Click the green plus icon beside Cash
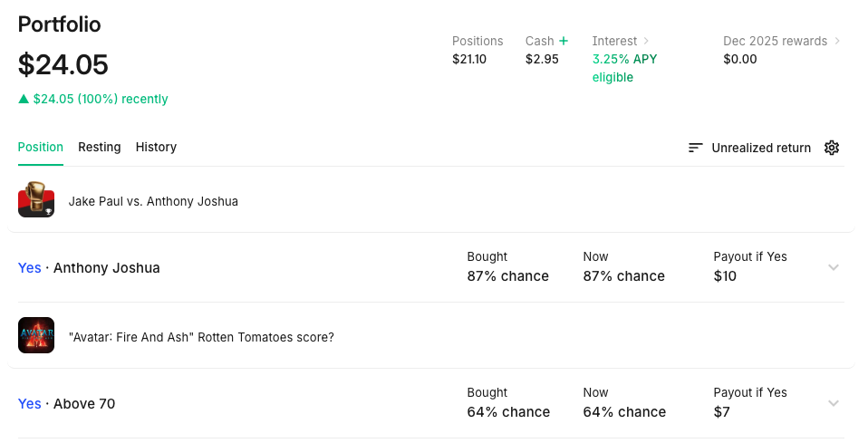The image size is (868, 443). [x=564, y=41]
